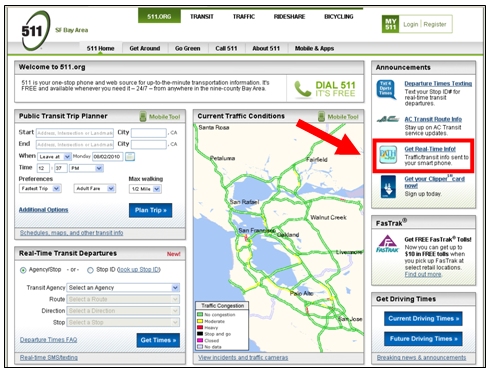Screen dimensions: 489x373
Task: Open the Leave at dropdown
Action: tap(54, 156)
